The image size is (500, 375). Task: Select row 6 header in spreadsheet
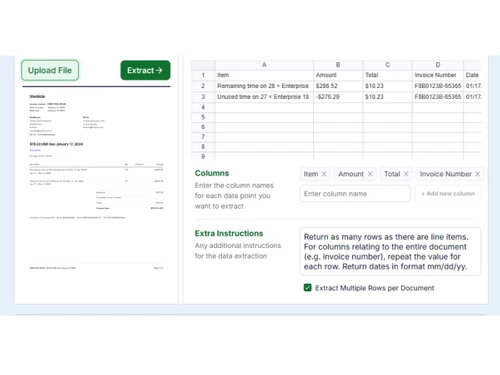[203, 127]
